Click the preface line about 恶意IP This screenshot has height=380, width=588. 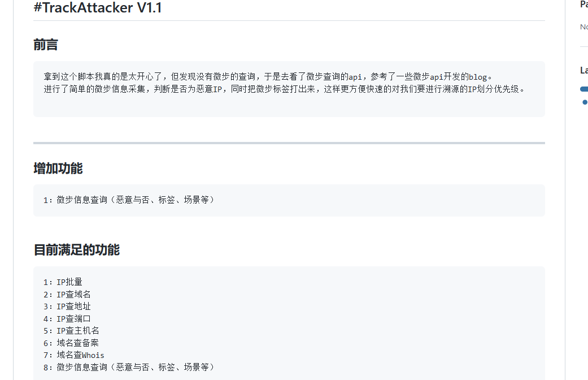(x=284, y=89)
